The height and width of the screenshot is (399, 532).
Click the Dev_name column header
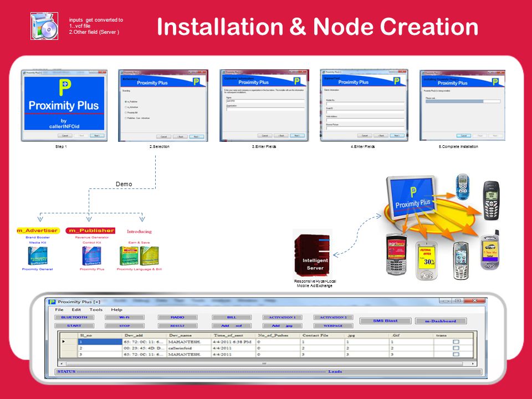pyautogui.click(x=188, y=335)
